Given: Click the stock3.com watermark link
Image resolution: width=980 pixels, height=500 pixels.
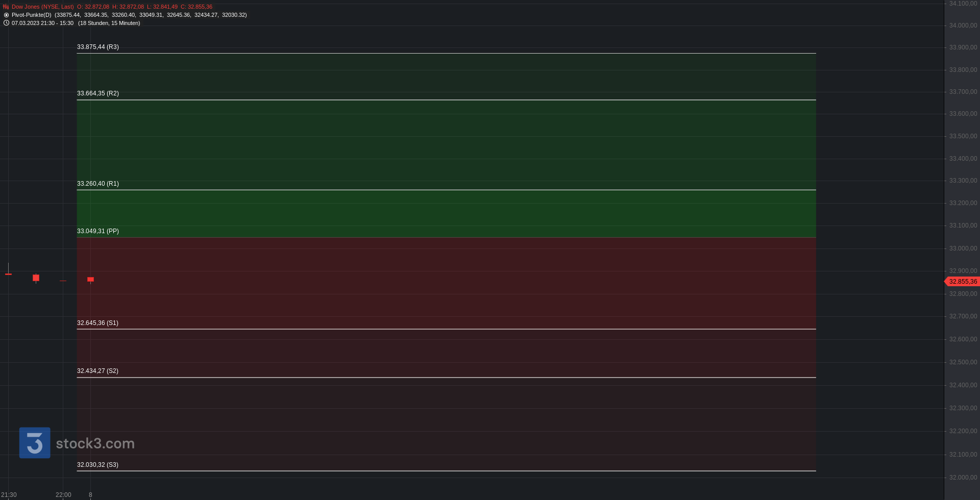Looking at the screenshot, I should [x=95, y=443].
